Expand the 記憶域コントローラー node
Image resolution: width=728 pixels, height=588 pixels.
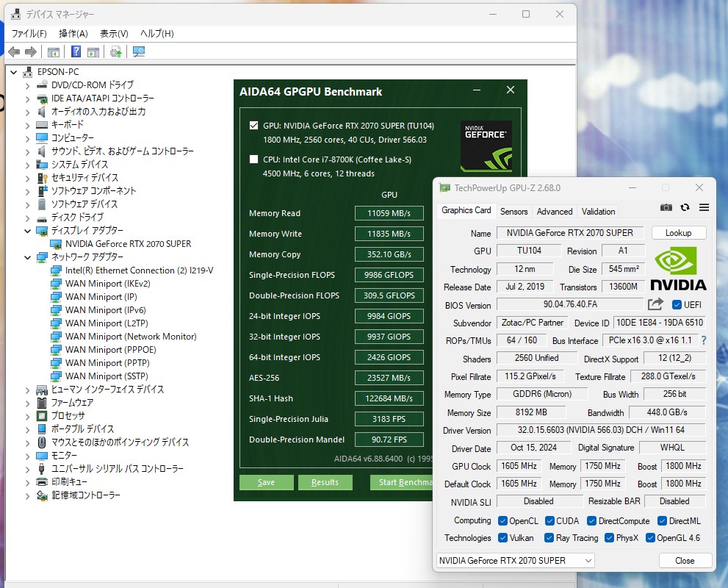pos(27,496)
